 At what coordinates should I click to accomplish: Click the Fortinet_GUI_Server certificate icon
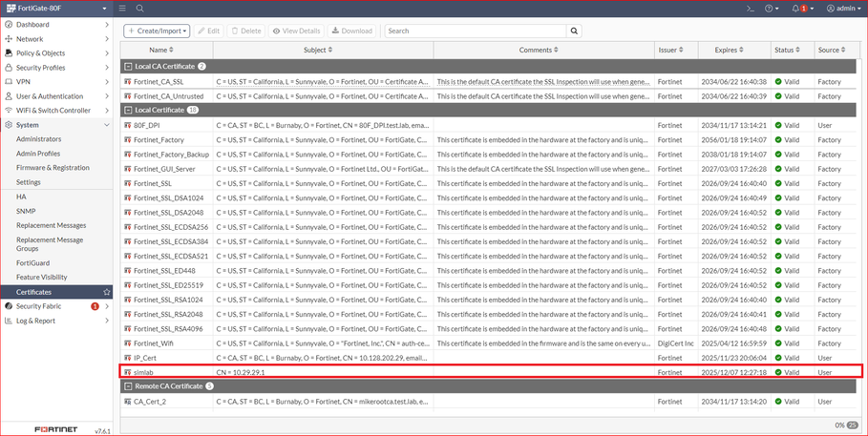128,169
